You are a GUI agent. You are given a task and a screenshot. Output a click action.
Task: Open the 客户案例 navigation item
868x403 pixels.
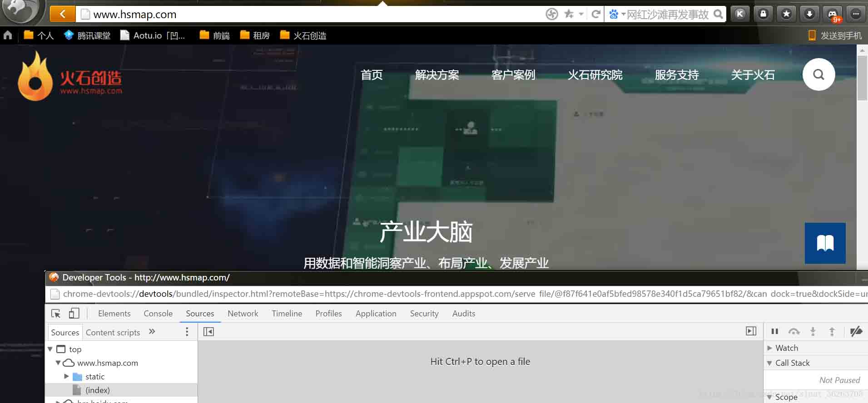tap(513, 75)
